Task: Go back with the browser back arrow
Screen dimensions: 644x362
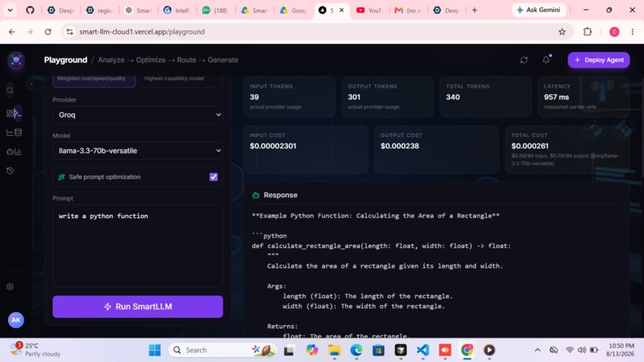Action: tap(12, 32)
